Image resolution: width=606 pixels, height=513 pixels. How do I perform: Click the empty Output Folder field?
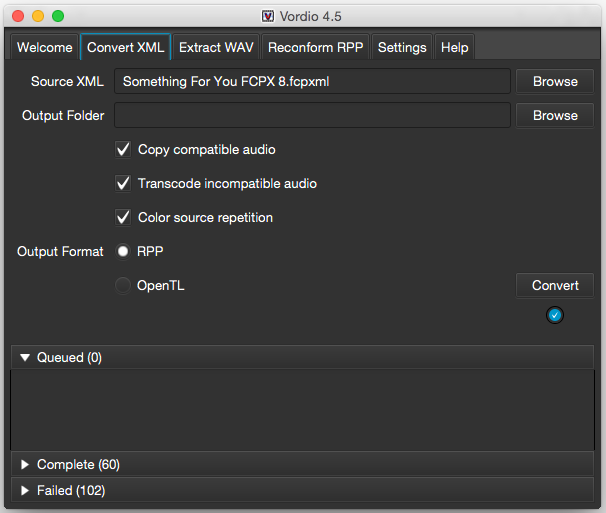[x=312, y=115]
